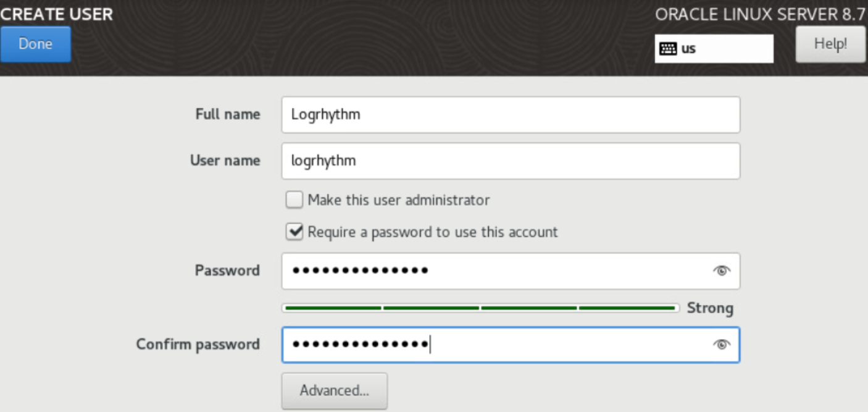Viewport: 868px width, 412px height.
Task: Click the 'Strong' strength label
Action: point(710,308)
